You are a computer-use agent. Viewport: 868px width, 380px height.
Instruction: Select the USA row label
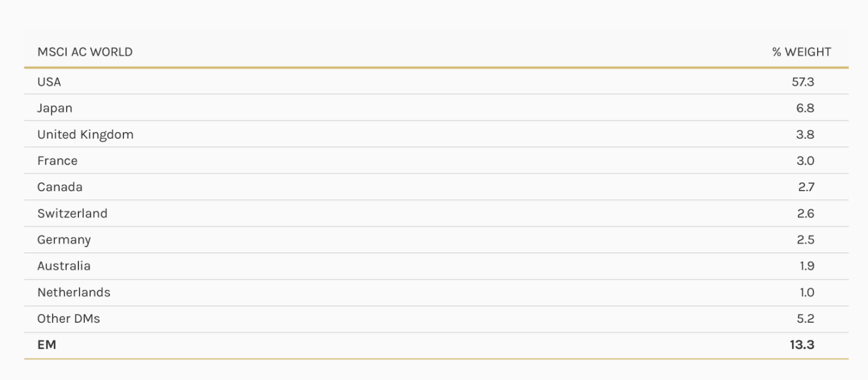click(49, 82)
